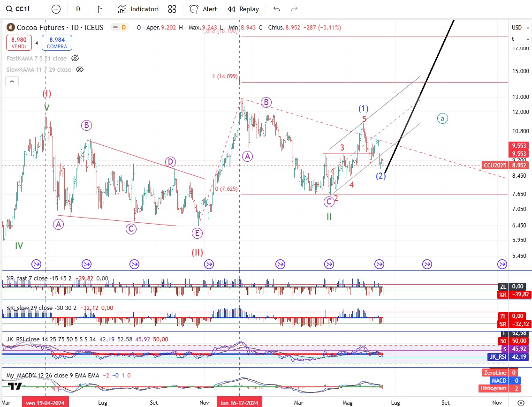
Task: Click the TradingView logo watermark
Action: coord(15,386)
